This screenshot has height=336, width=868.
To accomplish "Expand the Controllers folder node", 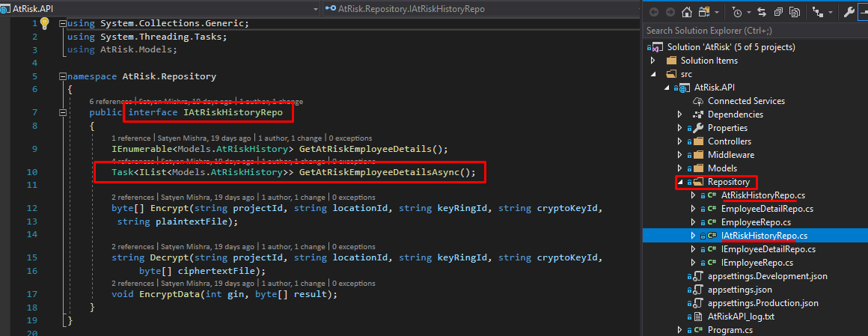I will tap(680, 141).
